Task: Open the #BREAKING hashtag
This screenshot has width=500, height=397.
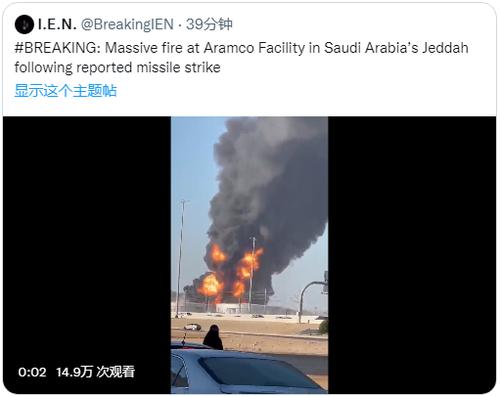Action: pyautogui.click(x=57, y=48)
